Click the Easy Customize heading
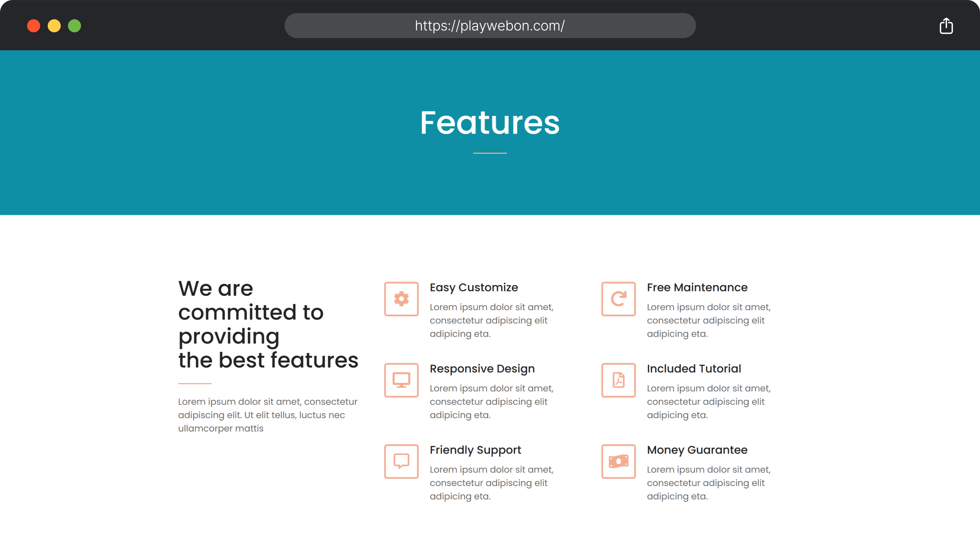 click(474, 288)
